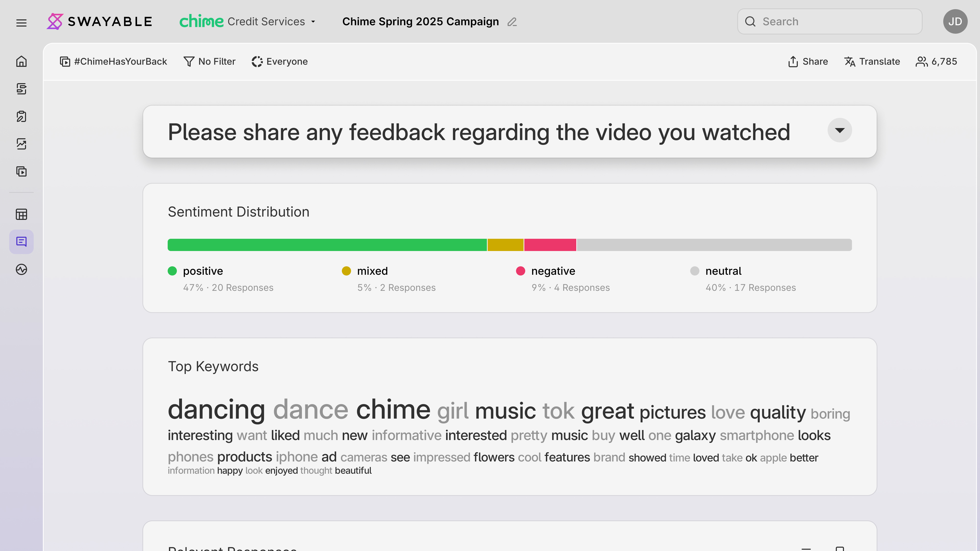Click the Share button
This screenshot has height=551, width=980.
(808, 61)
